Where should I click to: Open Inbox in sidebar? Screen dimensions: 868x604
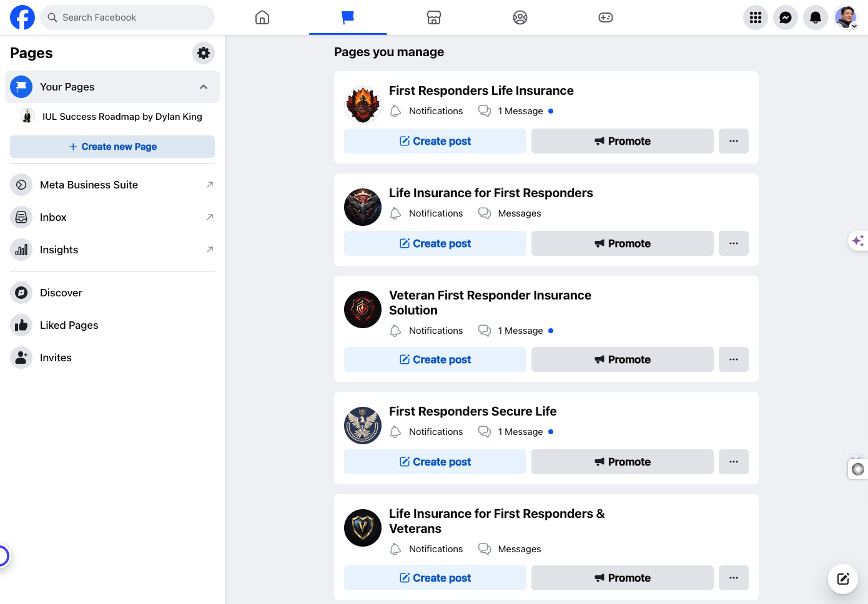click(x=112, y=217)
